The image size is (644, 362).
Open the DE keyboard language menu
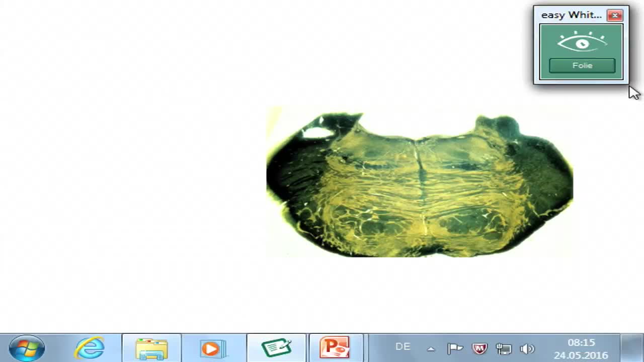403,346
